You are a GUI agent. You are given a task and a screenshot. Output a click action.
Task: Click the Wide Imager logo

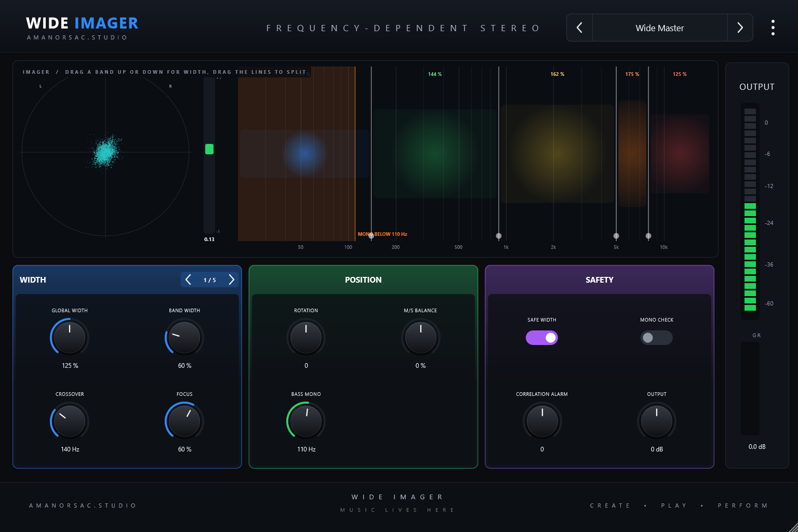[x=82, y=23]
